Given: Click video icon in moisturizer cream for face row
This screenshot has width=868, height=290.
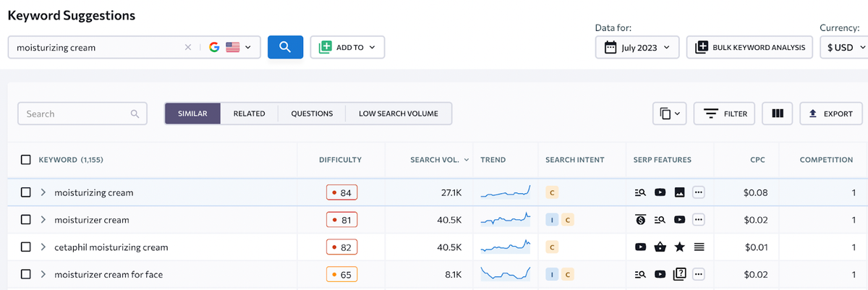Looking at the screenshot, I should coord(660,274).
